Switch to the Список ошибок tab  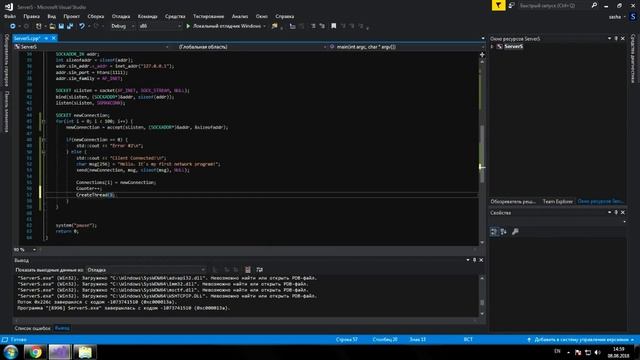32,328
